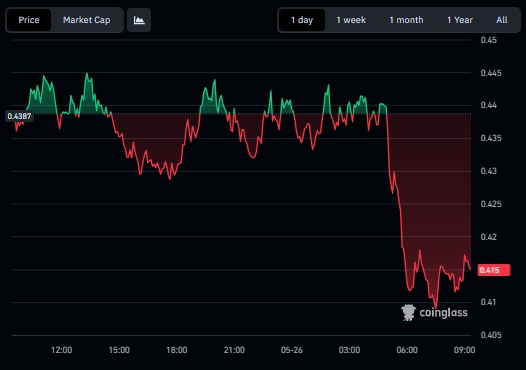
Task: Select the Price tab
Action: [29, 20]
